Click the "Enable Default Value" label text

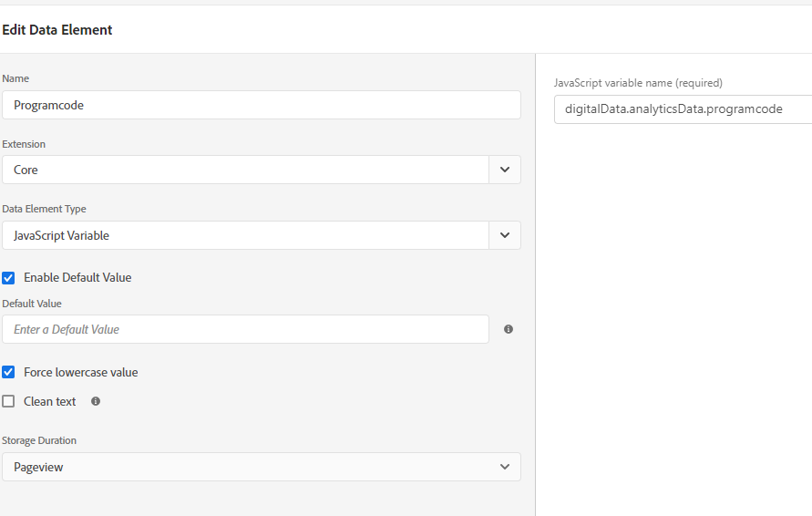click(77, 277)
